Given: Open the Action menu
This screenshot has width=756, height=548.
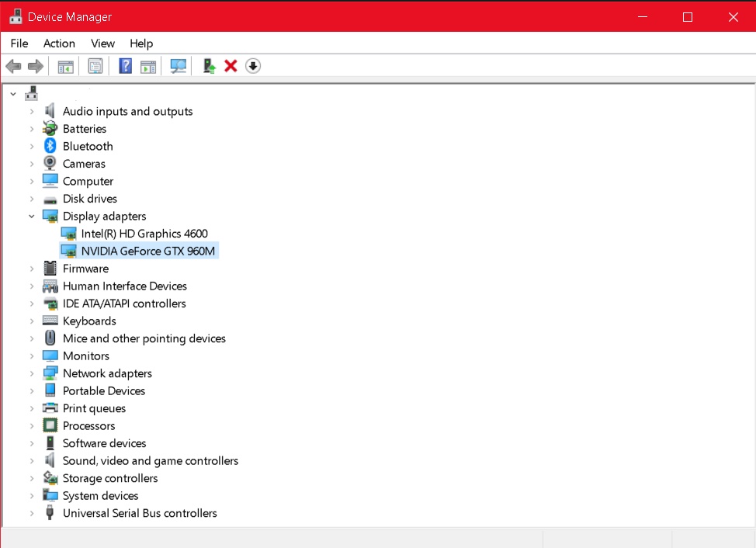Looking at the screenshot, I should [x=59, y=43].
